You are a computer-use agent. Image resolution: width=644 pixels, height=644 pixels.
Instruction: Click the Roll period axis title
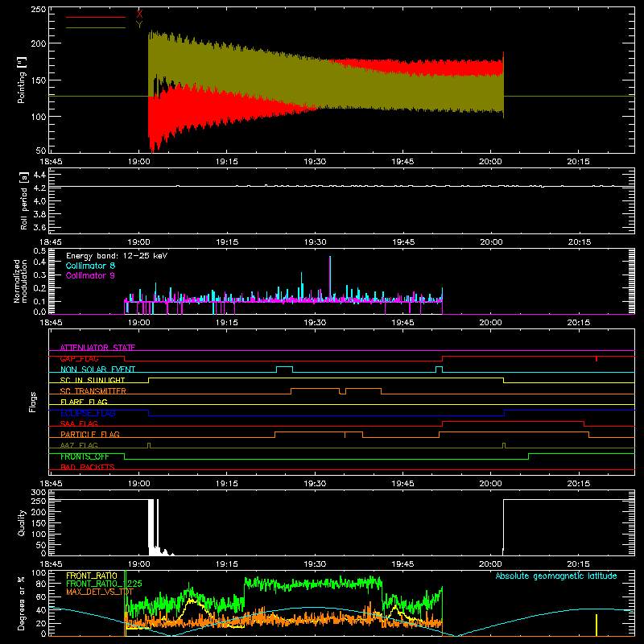(24, 200)
